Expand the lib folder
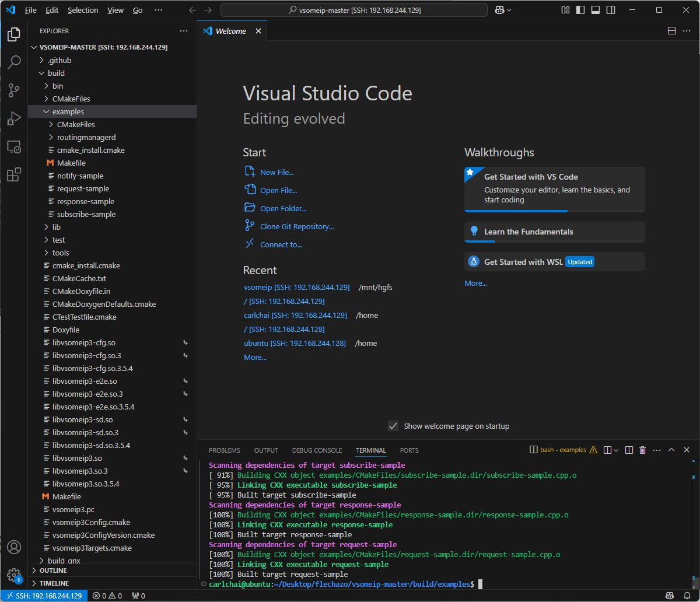 click(x=112, y=227)
